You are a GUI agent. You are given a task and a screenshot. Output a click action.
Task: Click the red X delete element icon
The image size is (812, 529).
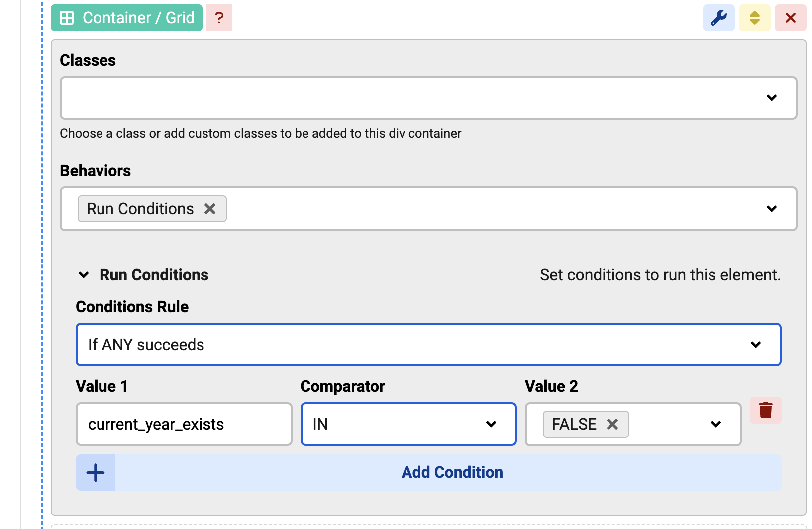790,18
